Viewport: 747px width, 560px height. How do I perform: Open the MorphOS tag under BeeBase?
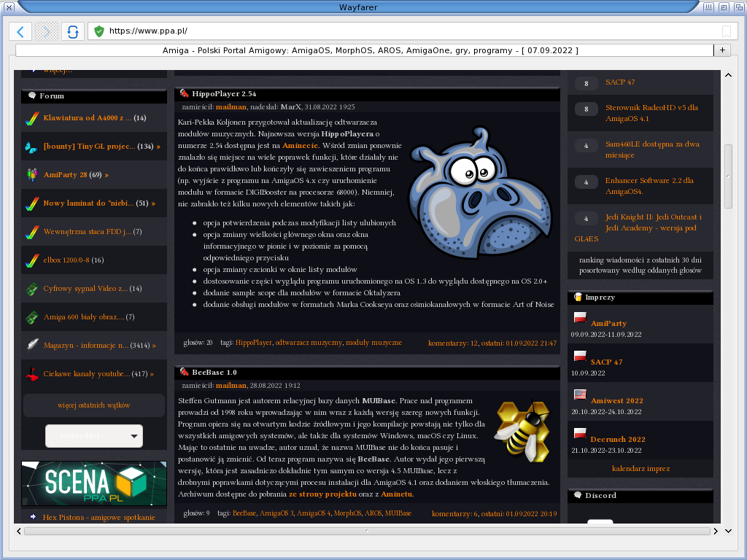tap(347, 513)
